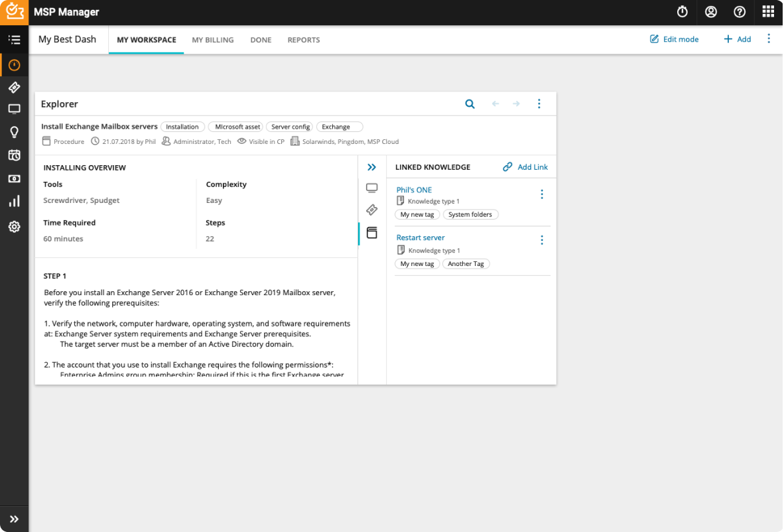The width and height of the screenshot is (784, 532).
Task: Go forward with Explorer right arrow
Action: point(516,104)
